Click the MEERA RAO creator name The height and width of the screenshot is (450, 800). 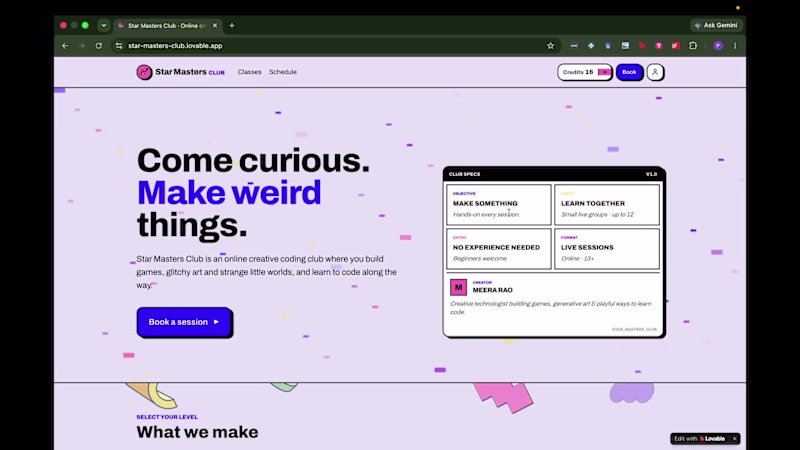tap(492, 290)
